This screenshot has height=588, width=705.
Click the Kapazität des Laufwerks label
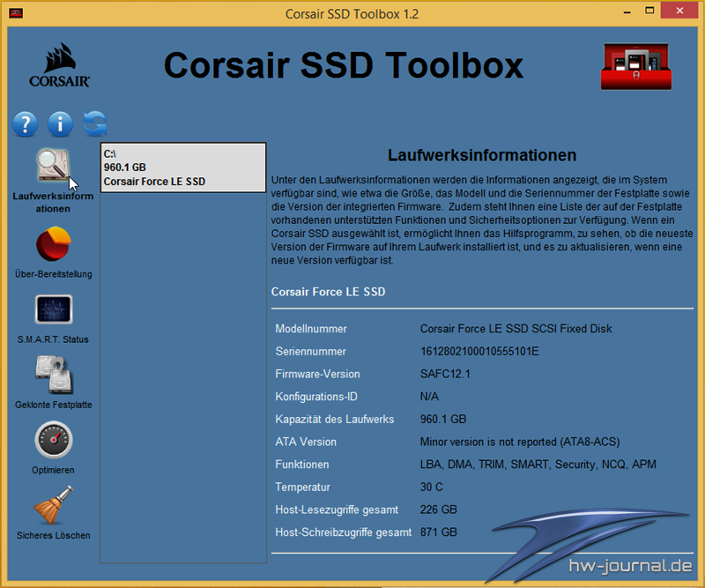[x=335, y=420]
